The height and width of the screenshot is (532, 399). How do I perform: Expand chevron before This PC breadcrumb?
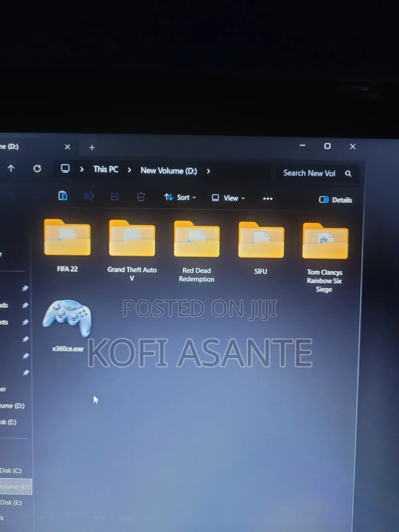pyautogui.click(x=82, y=169)
